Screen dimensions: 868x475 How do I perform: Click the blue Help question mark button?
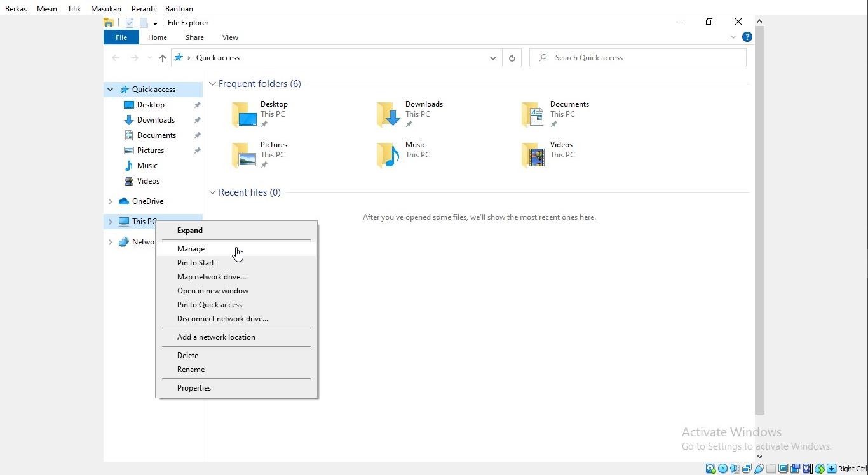tap(747, 37)
